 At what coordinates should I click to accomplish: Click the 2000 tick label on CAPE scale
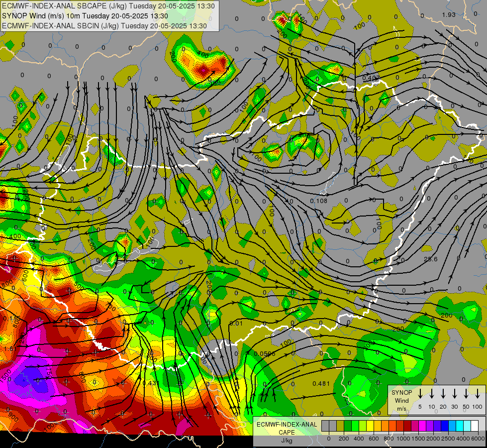[433, 439]
